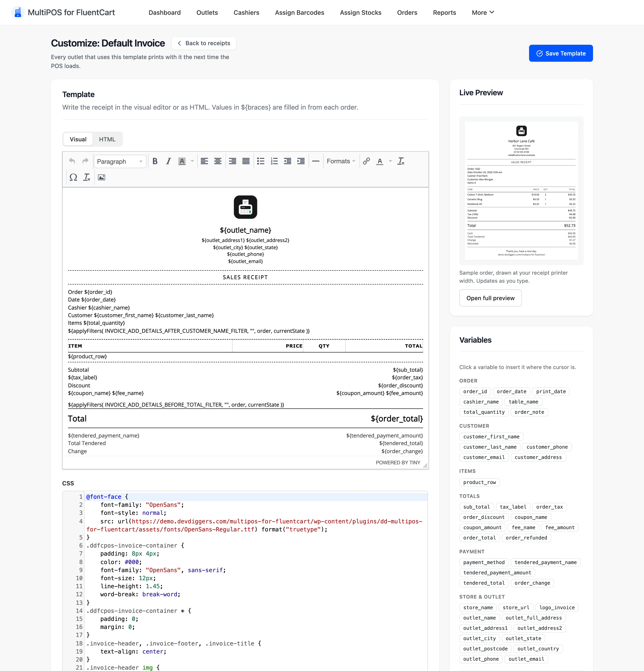644x671 pixels.
Task: Open the text color picker arrow
Action: tap(390, 161)
